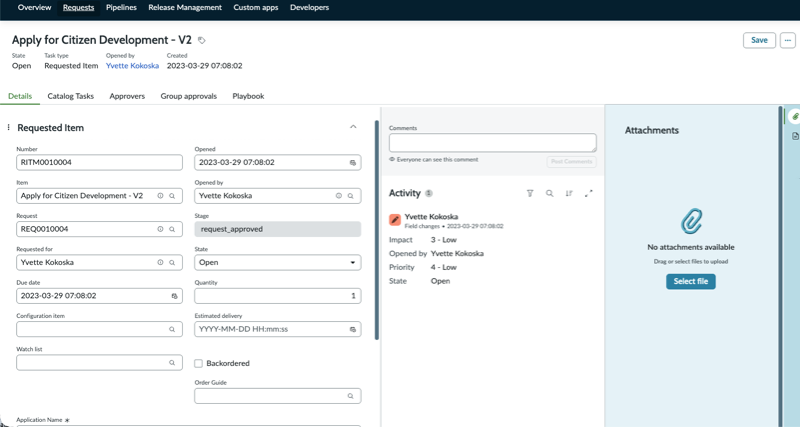Click the Created date 2023-03-29 07:08:02 in header
The width and height of the screenshot is (800, 427).
(x=205, y=66)
